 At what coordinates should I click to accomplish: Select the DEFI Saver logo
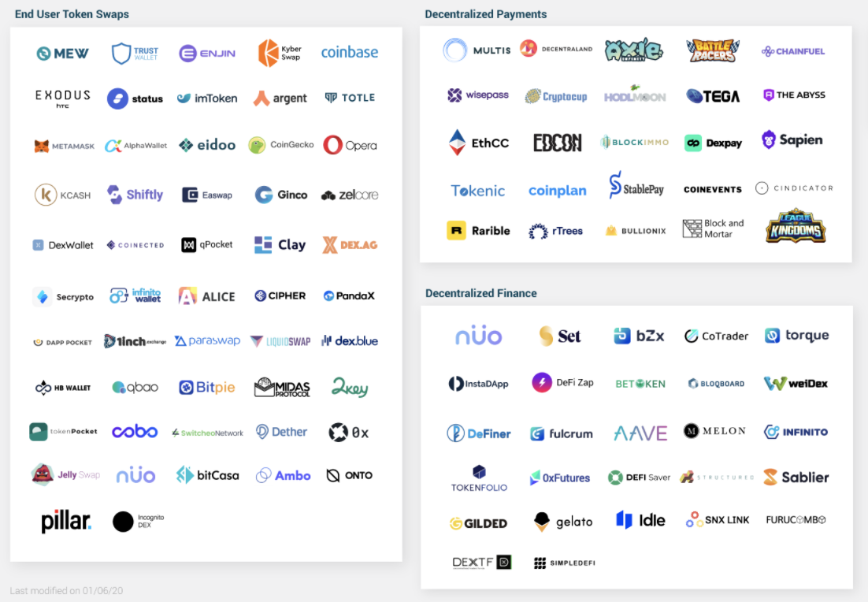[639, 478]
